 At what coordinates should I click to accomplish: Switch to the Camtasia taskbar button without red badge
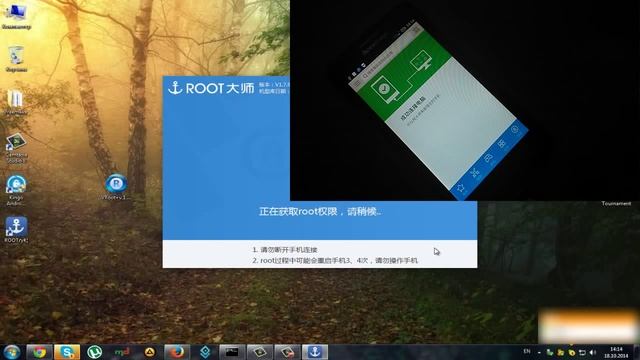point(260,352)
